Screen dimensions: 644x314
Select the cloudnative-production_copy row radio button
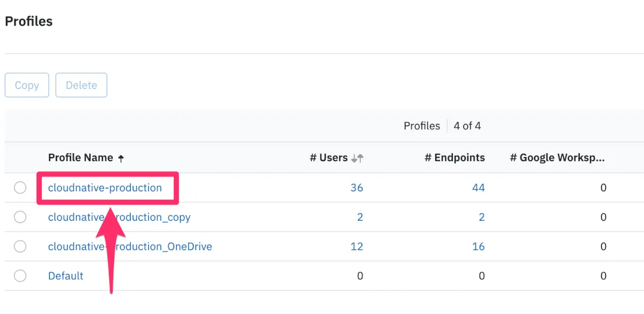pyautogui.click(x=20, y=217)
